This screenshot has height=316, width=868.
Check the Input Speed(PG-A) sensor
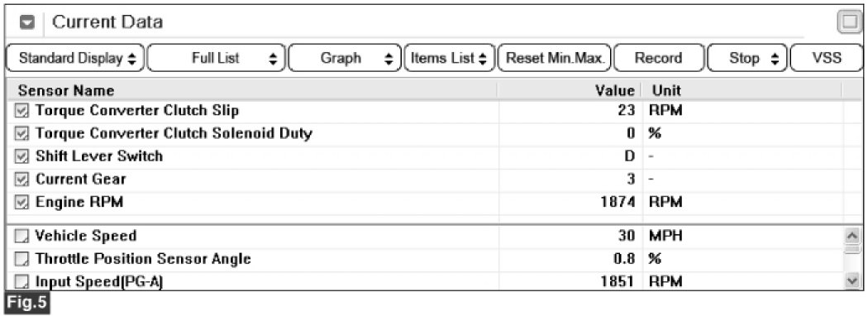point(21,283)
